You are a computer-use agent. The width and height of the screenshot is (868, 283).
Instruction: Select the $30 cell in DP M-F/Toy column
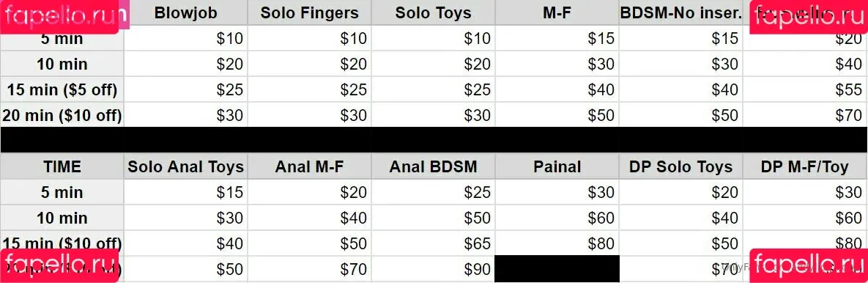[805, 192]
